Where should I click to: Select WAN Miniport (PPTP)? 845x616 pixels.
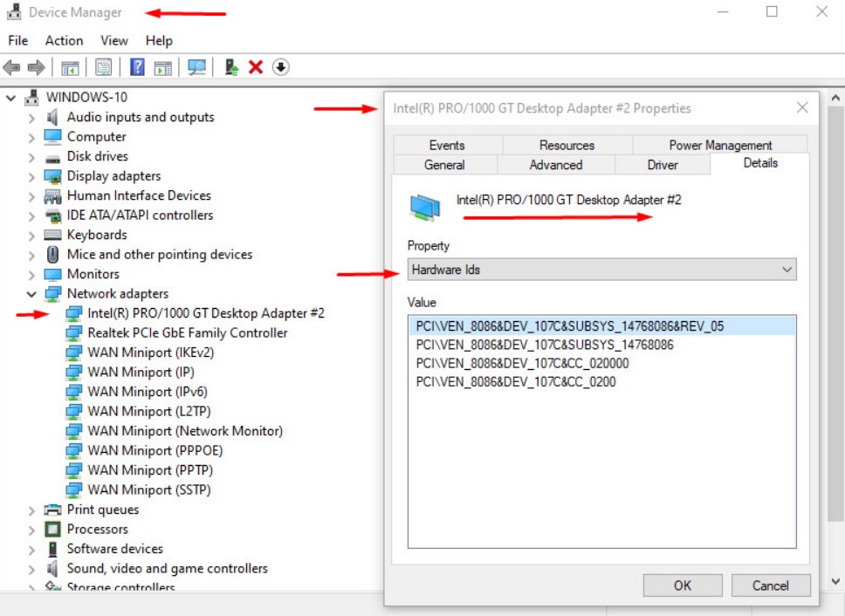click(150, 470)
